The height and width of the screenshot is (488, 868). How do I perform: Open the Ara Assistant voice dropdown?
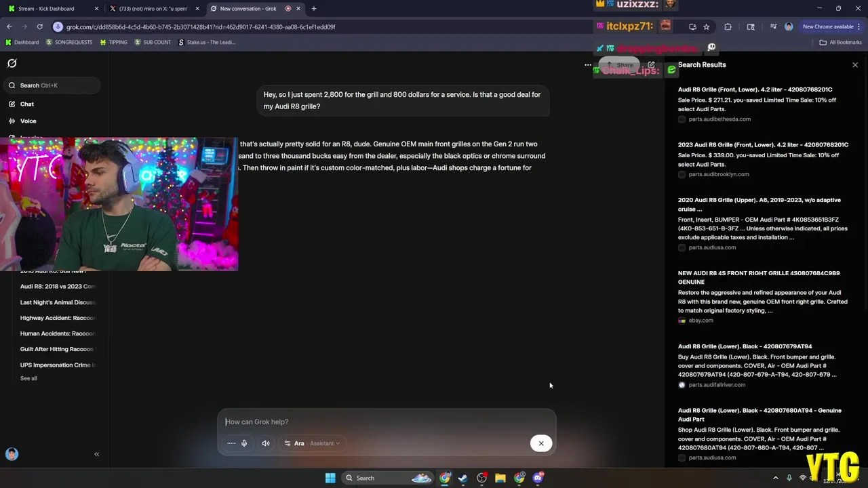[312, 443]
